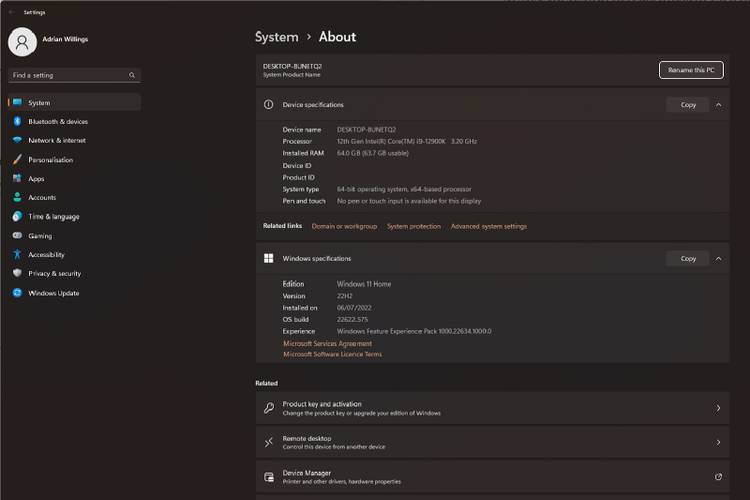The image size is (750, 500).
Task: Select the Personalisation paintbrush icon
Action: (x=17, y=160)
